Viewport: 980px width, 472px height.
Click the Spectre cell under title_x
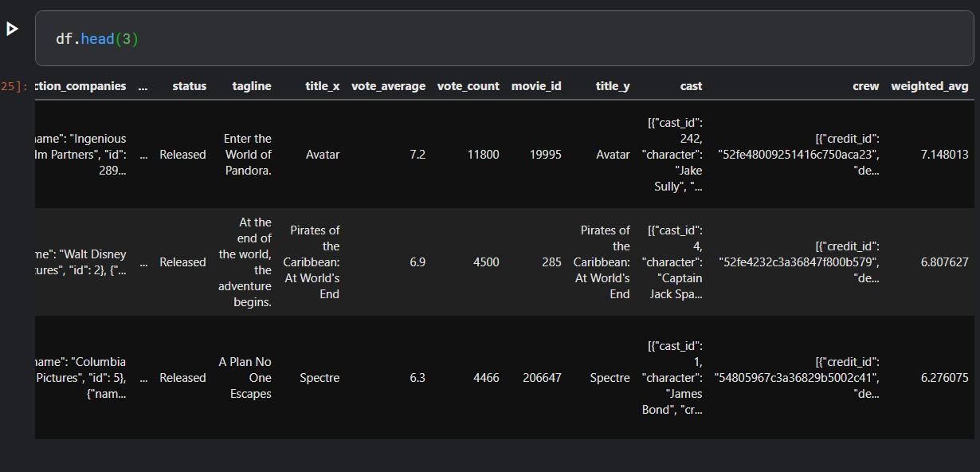coord(319,378)
